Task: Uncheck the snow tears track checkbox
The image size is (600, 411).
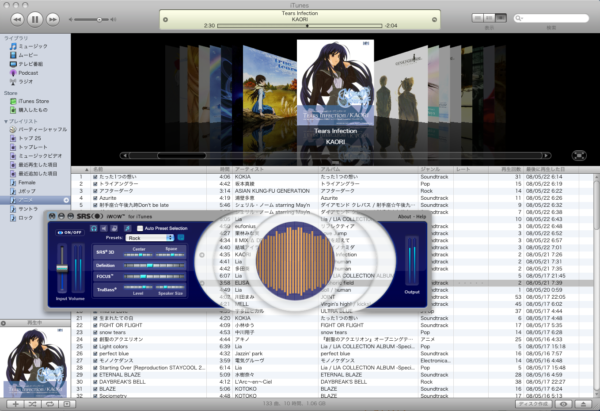Action: (95, 332)
